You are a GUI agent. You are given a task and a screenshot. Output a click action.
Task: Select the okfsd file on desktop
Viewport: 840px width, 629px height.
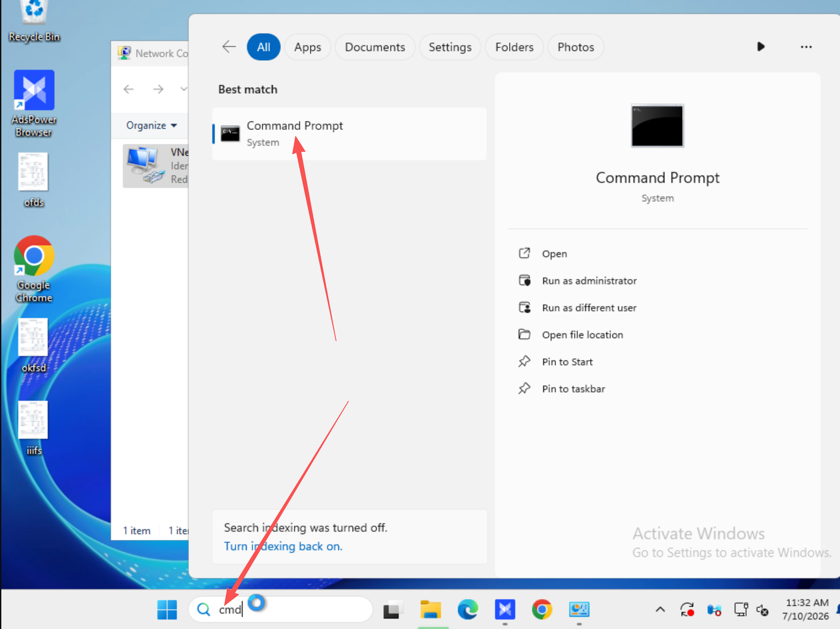click(x=33, y=346)
